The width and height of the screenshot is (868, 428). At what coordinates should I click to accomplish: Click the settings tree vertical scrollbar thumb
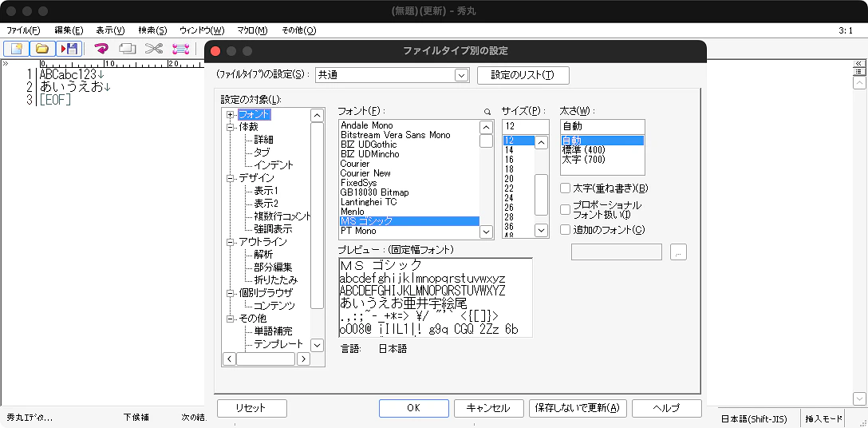click(x=318, y=215)
